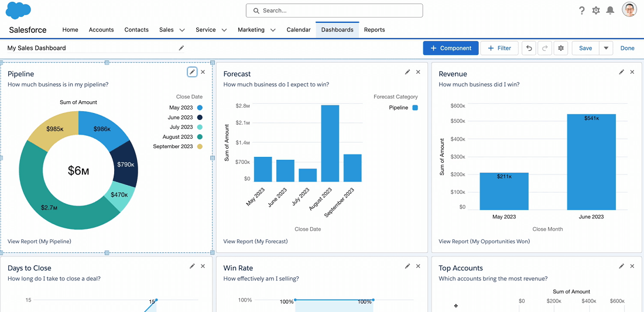Screen dimensions: 644x312
Task: Click the July 2023 legend swatch
Action: [x=200, y=127]
